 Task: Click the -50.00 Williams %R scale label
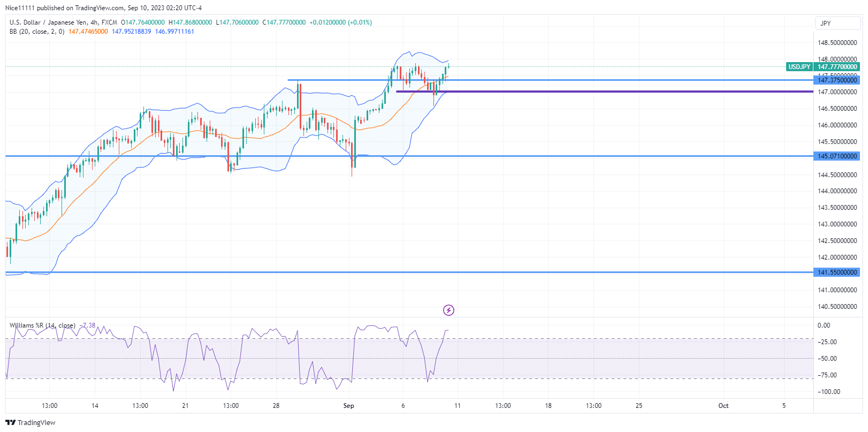click(828, 359)
